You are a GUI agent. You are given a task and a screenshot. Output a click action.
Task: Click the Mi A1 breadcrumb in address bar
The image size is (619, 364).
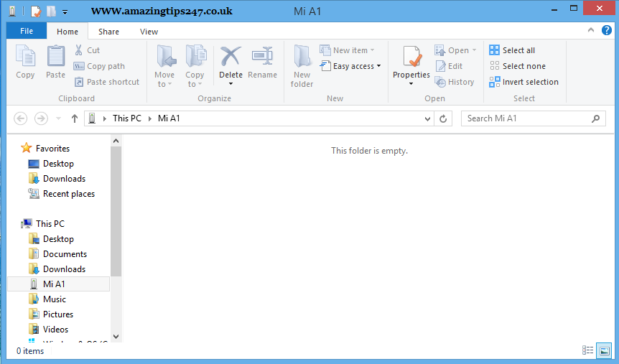(169, 118)
